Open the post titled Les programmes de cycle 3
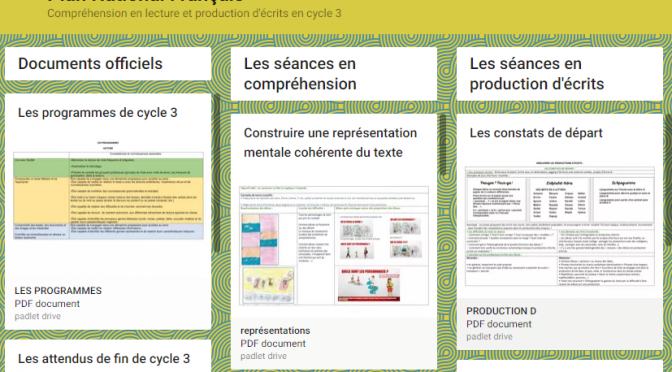The width and height of the screenshot is (672, 372). point(98,113)
